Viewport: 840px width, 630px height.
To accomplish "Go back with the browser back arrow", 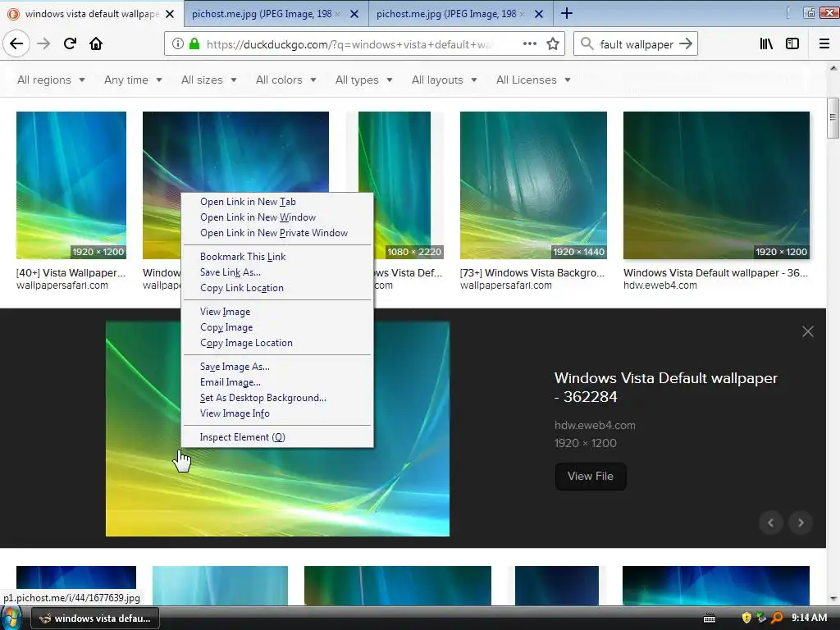I will point(16,43).
